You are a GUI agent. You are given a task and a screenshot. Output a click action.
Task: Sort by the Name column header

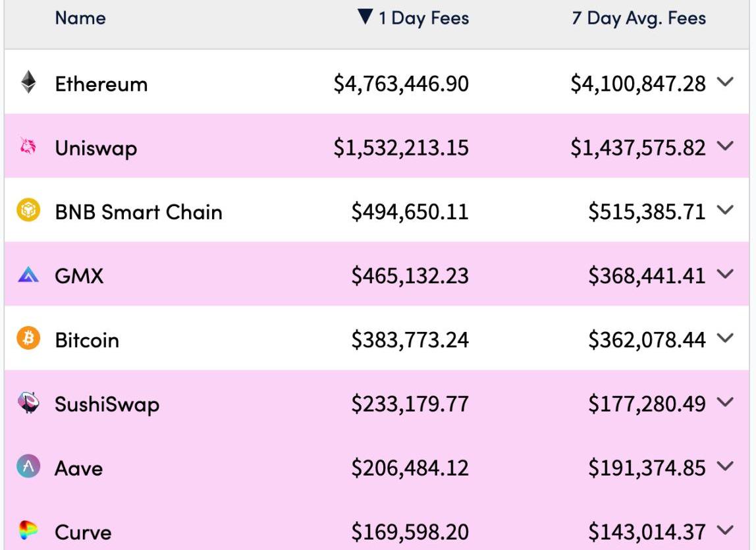click(x=80, y=18)
